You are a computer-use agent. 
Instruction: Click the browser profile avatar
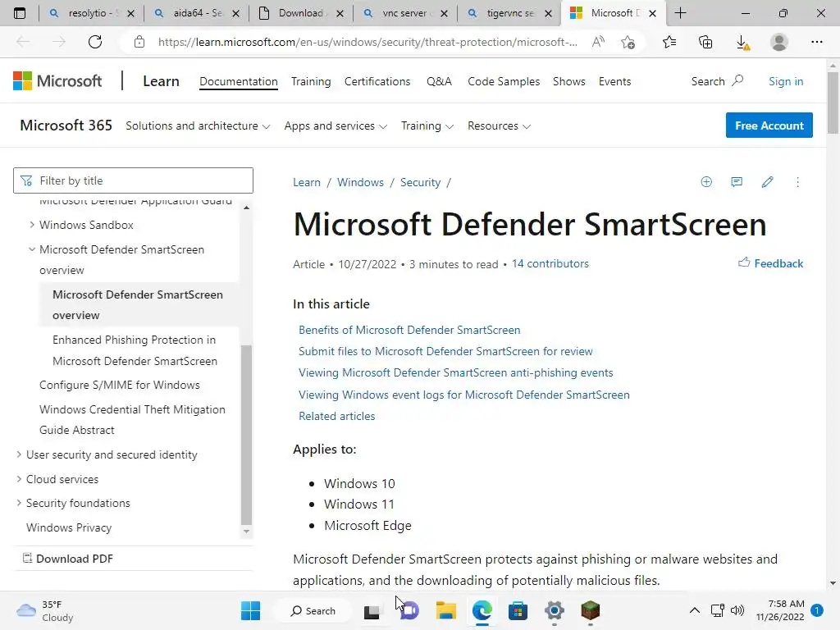click(x=779, y=42)
